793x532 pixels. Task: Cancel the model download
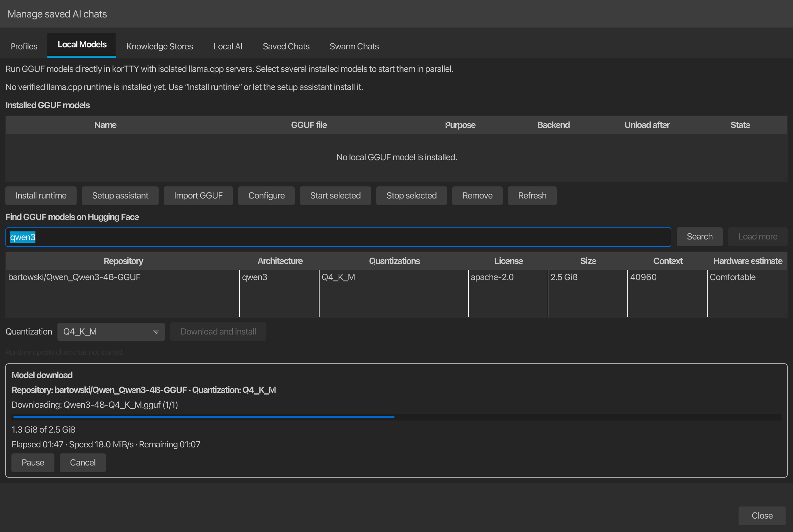coord(83,462)
